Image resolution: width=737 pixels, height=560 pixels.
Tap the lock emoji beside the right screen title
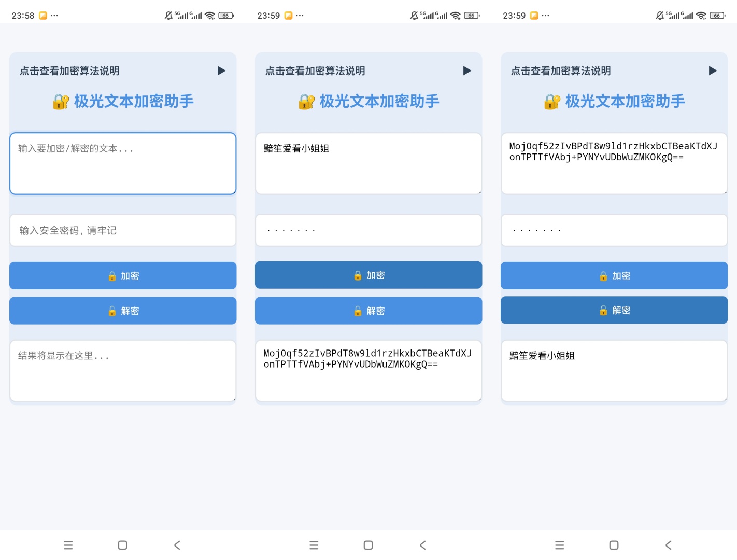552,102
